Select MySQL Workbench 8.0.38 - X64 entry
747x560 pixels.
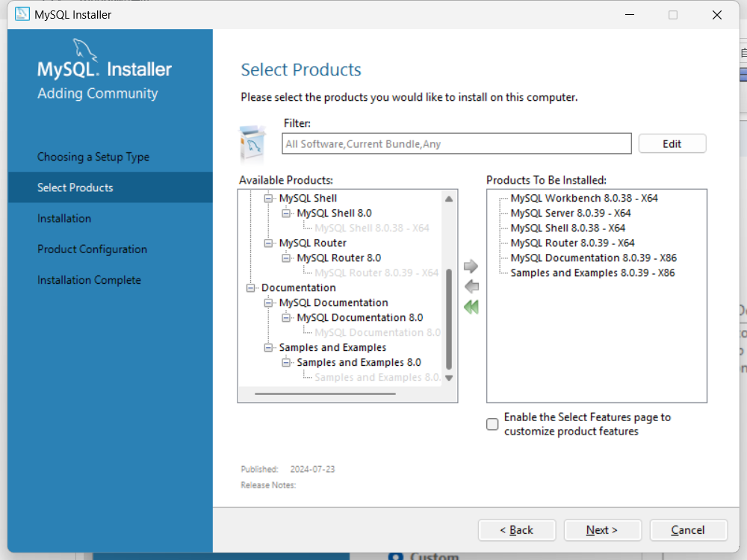pos(584,198)
